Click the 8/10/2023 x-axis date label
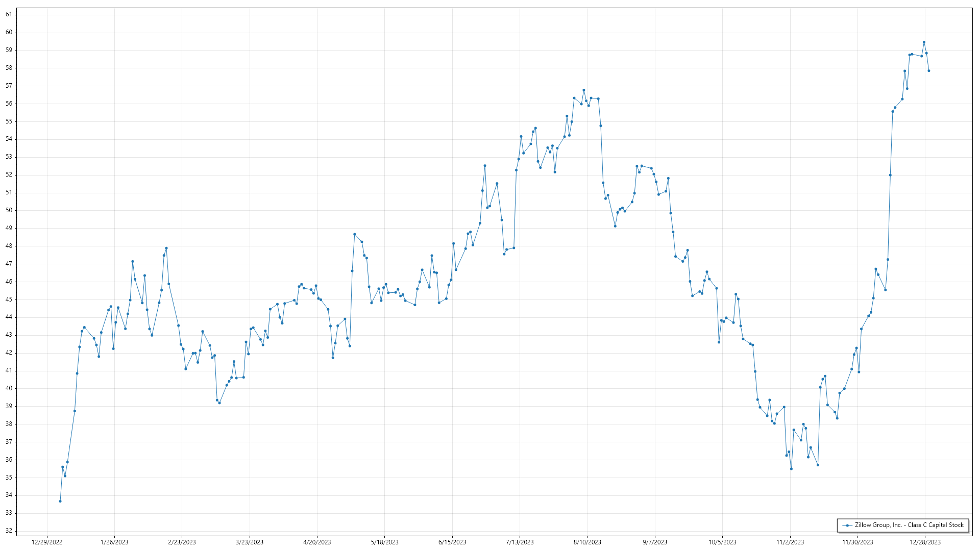Screen dimensions: 980x551 point(587,542)
